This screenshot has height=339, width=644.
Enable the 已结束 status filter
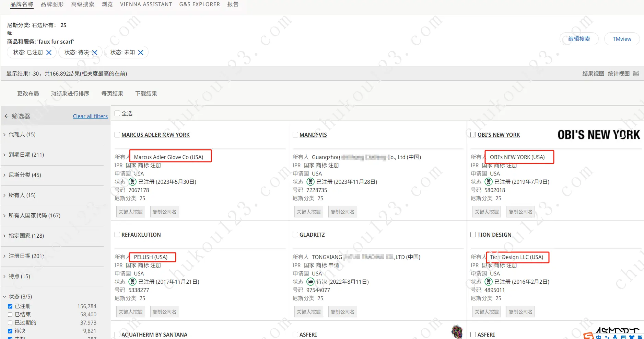click(10, 314)
